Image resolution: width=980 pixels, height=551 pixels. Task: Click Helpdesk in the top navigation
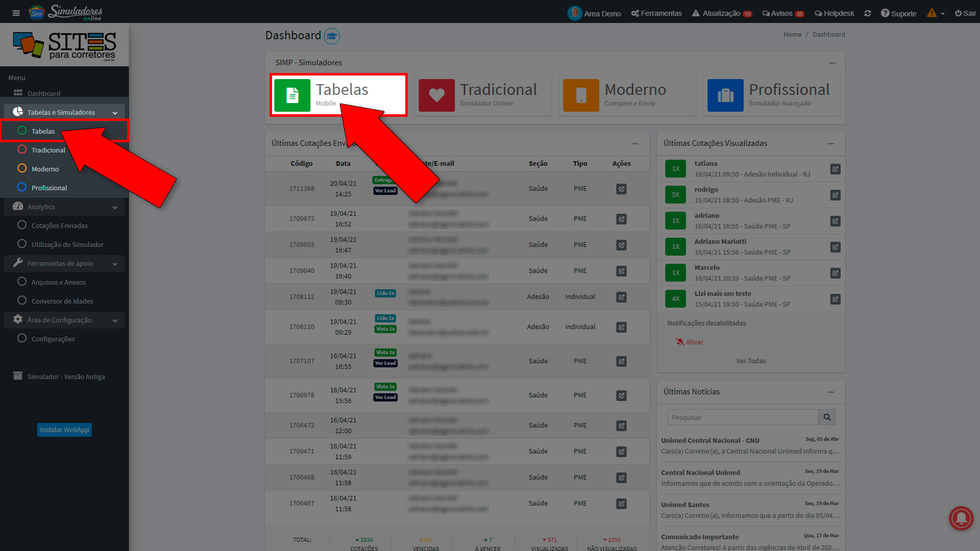point(834,13)
